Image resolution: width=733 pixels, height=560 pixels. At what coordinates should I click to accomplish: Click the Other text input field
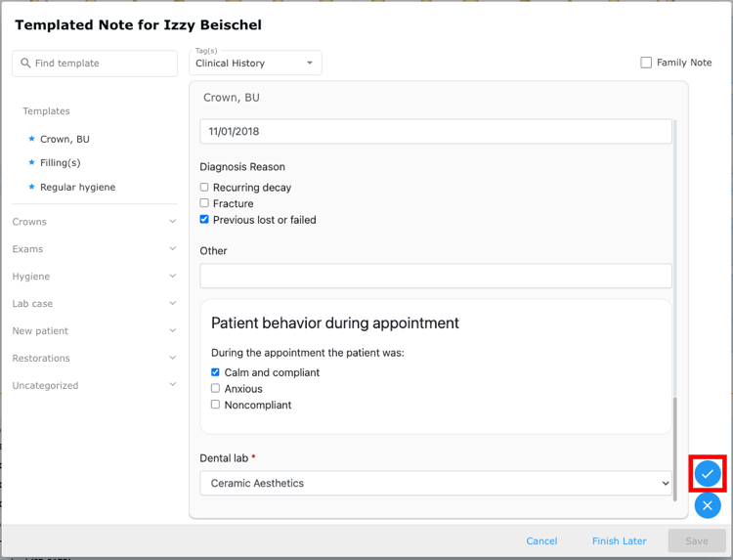tap(436, 276)
